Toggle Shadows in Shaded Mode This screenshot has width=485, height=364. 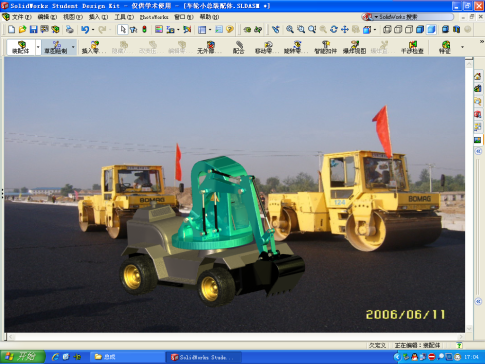click(445, 30)
